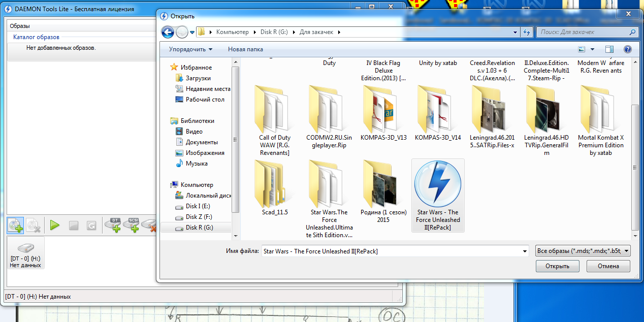Select the 'CODMW2.RU.Singleplayer.Rip' folder
This screenshot has width=644, height=322.
pos(329,116)
